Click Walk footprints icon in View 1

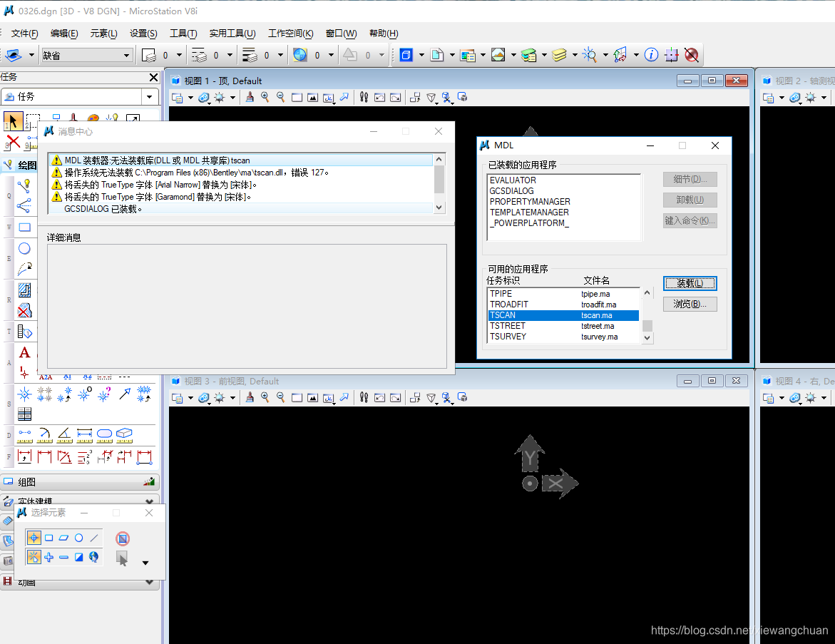[364, 97]
